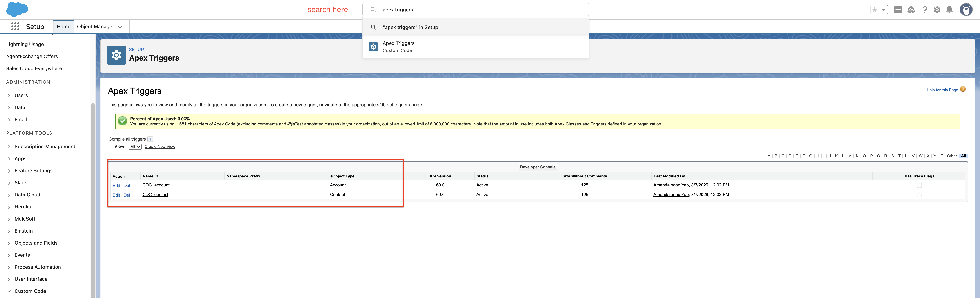Viewport: 980px width, 298px height.
Task: Click the Name column sort arrow
Action: [x=157, y=176]
